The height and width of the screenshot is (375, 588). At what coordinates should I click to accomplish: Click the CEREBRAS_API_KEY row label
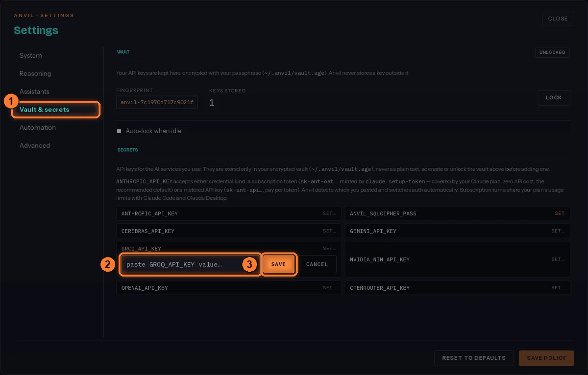(148, 231)
